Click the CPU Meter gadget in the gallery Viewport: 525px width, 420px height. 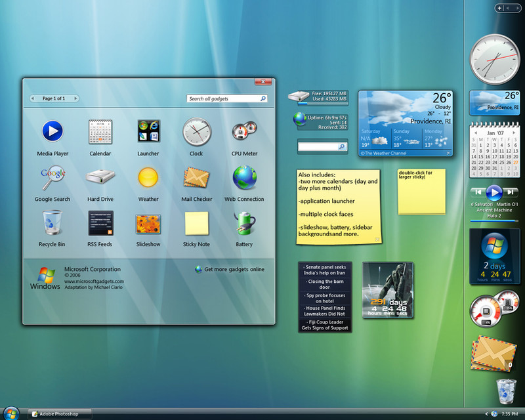[x=244, y=131]
